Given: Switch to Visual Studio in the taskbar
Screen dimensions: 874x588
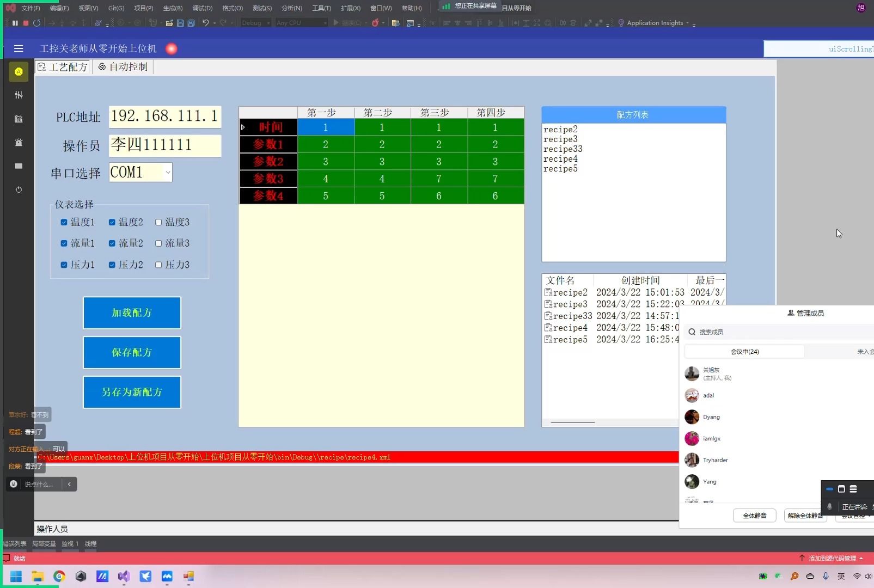Looking at the screenshot, I should [124, 576].
